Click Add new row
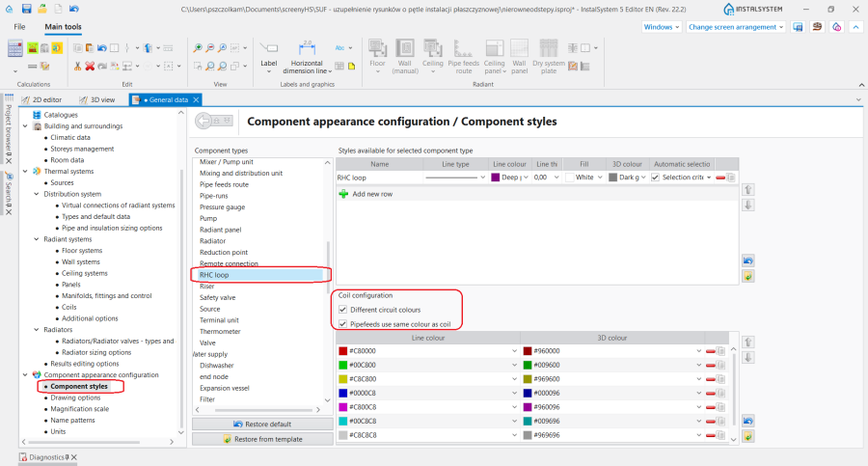The image size is (868, 466). (372, 194)
